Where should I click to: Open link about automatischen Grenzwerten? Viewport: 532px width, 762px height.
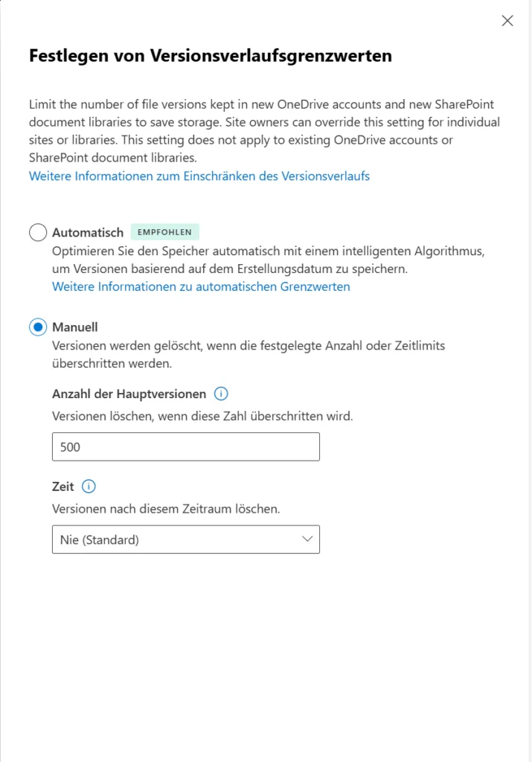(201, 286)
